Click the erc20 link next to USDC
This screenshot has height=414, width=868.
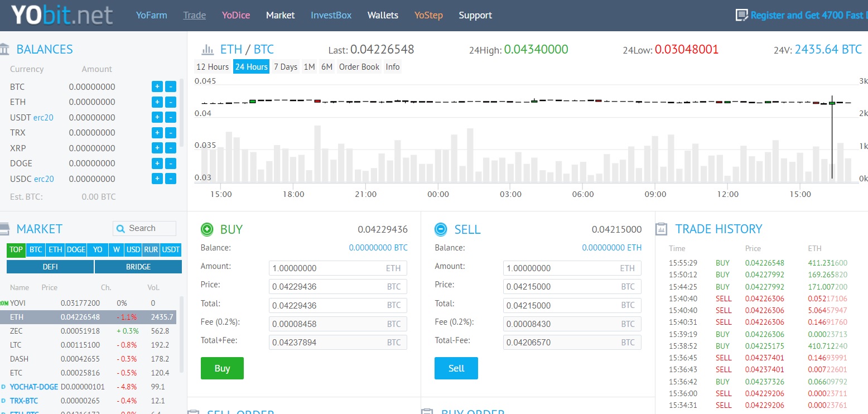pos(44,179)
